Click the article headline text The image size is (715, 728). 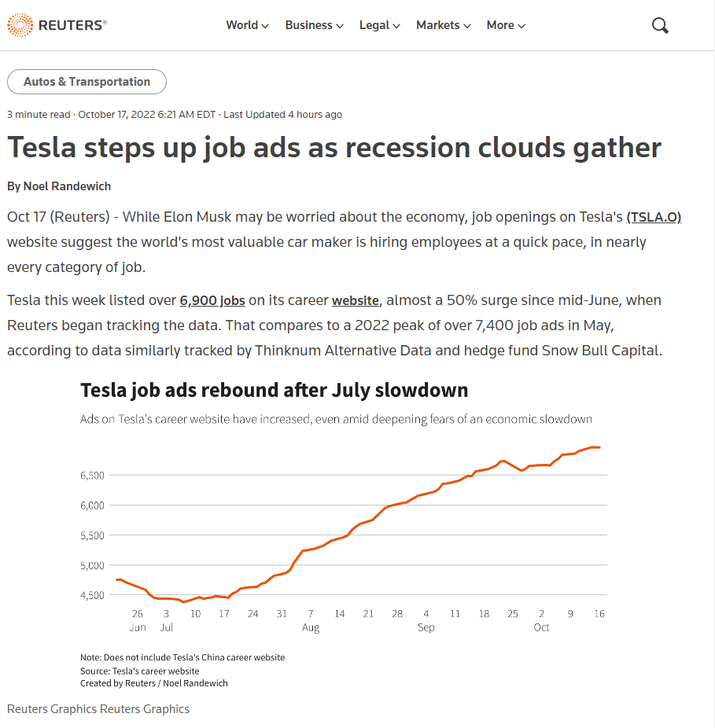click(334, 148)
